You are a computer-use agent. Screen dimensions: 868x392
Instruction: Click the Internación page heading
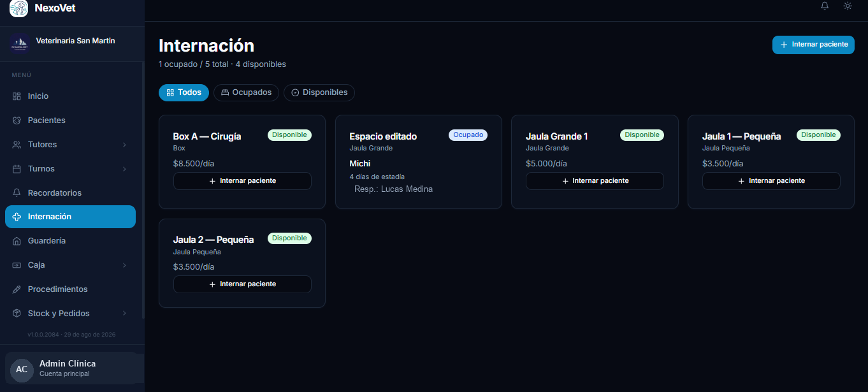pyautogui.click(x=206, y=45)
